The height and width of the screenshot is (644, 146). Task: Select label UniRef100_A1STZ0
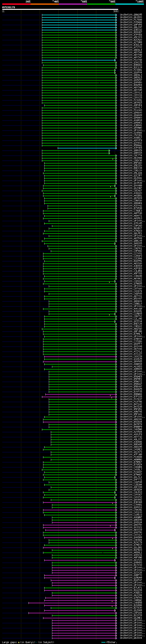(131, 560)
